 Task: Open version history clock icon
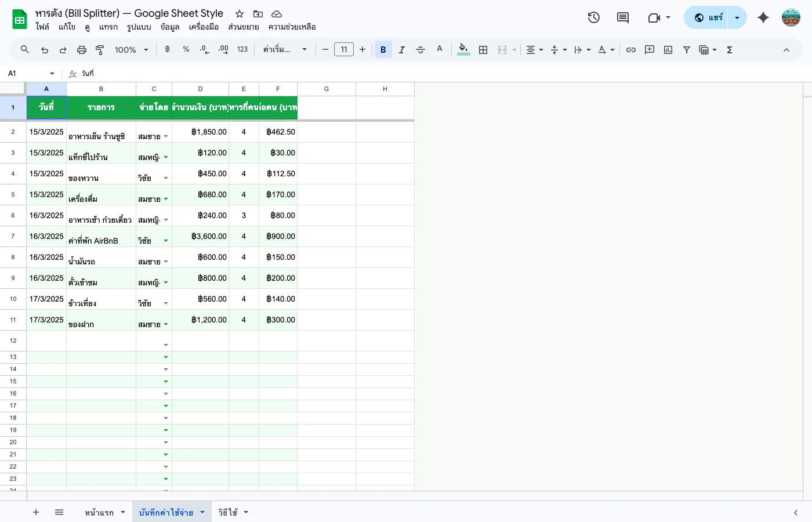click(593, 17)
